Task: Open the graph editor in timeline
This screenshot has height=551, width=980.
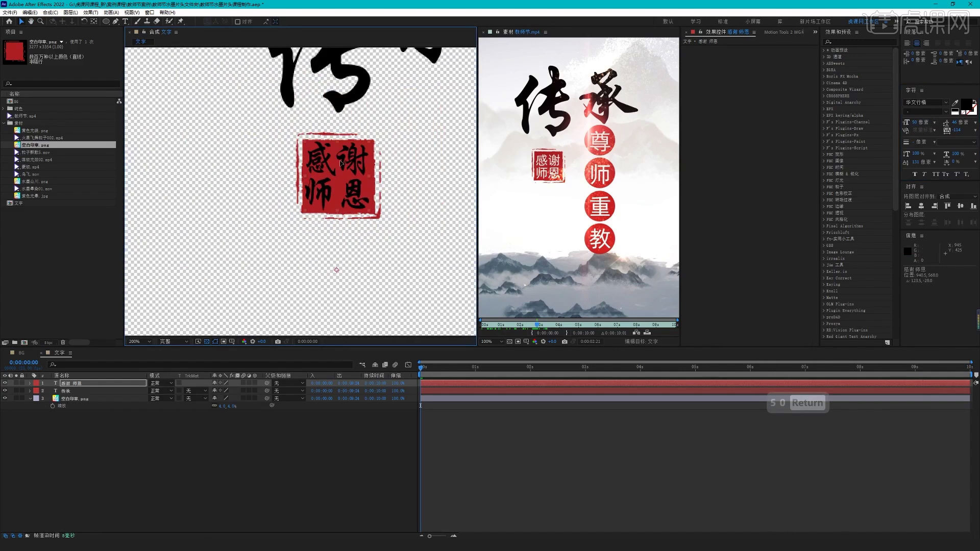Action: pos(408,365)
